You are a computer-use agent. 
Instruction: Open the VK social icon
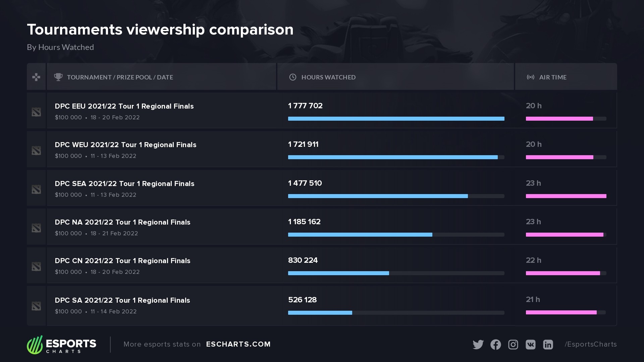pyautogui.click(x=530, y=345)
